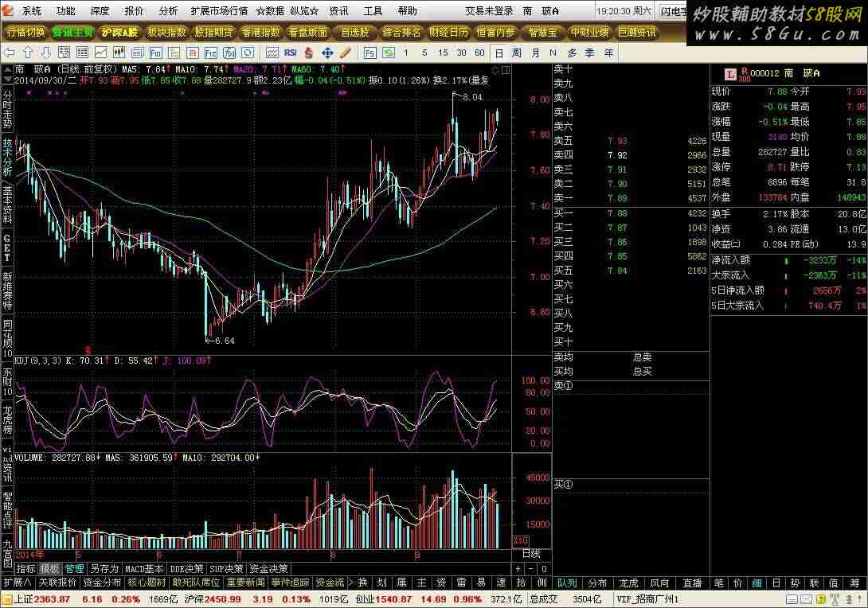Zoom out chart with − button
Viewport: 868px width, 608px height.
pos(531,569)
